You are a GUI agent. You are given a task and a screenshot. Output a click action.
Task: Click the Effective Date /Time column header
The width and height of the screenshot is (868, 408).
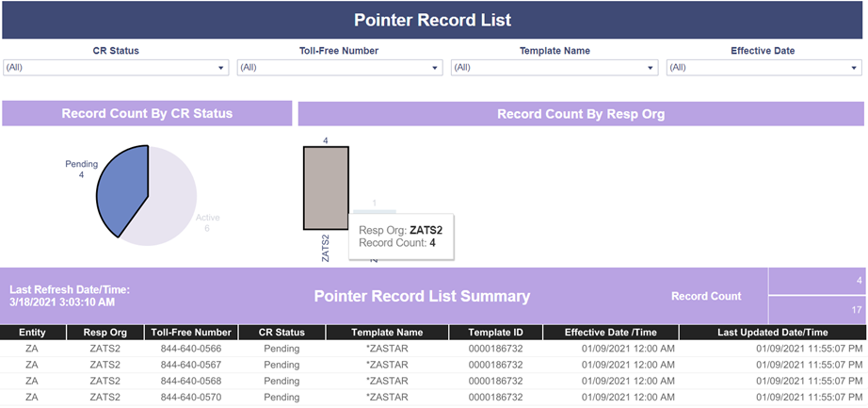(611, 333)
